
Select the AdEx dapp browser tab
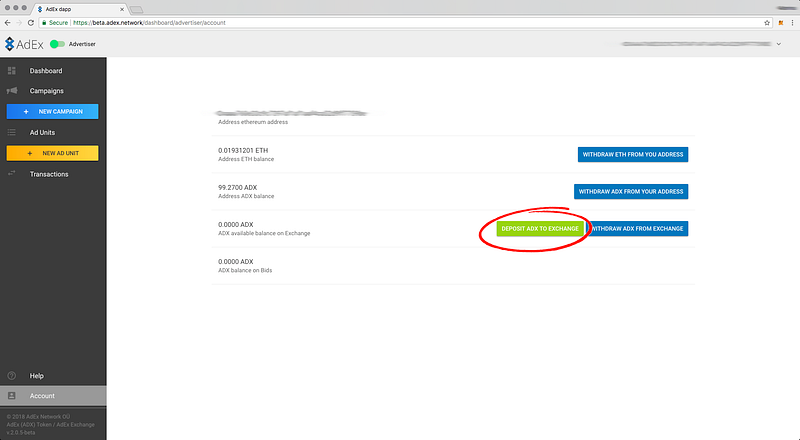click(79, 9)
